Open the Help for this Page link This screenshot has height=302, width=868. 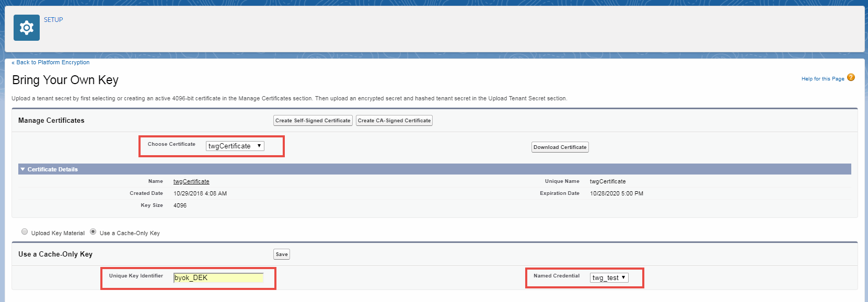(x=823, y=79)
